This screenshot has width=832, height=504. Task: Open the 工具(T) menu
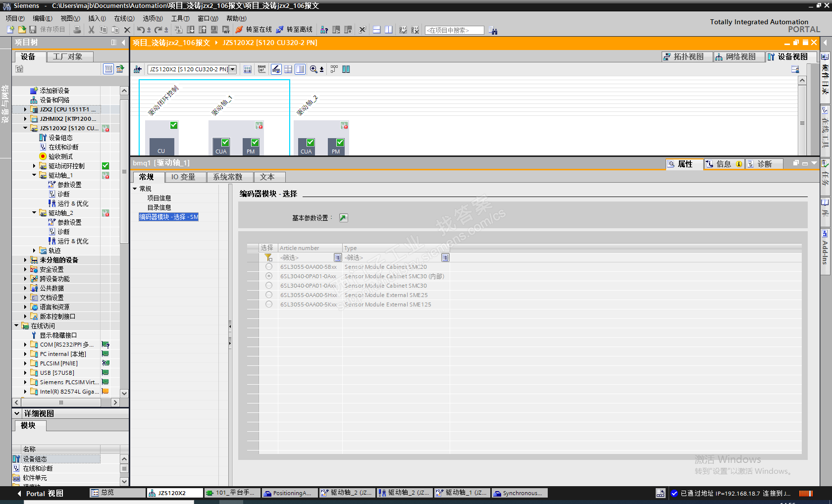coord(180,18)
